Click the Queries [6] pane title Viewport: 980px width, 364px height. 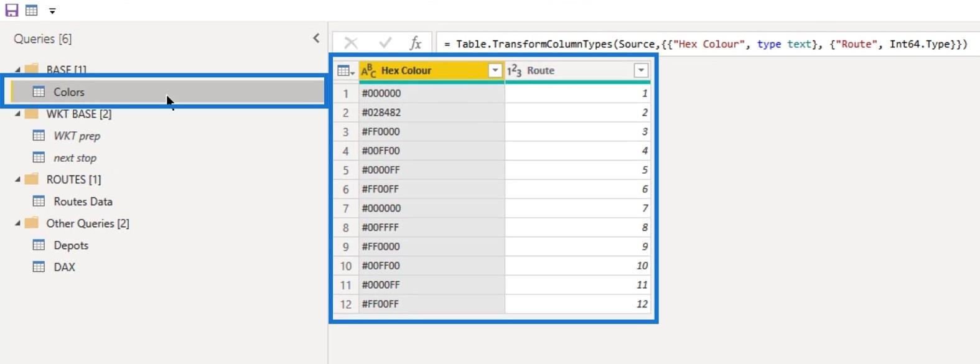[x=43, y=39]
